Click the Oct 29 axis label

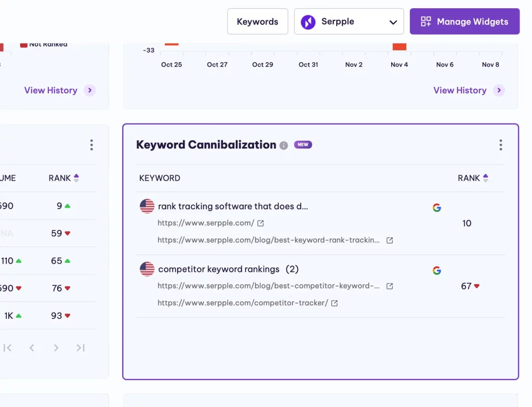(262, 64)
